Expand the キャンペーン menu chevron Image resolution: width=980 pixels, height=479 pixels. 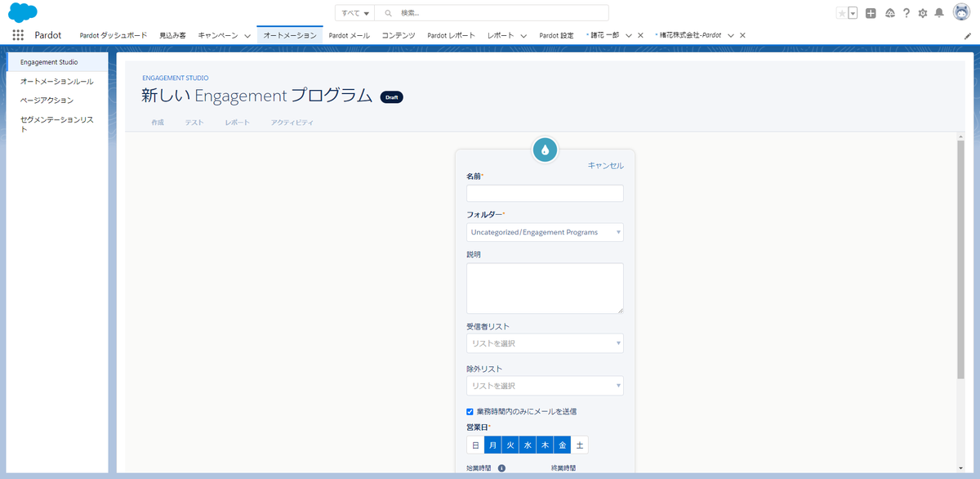click(247, 36)
